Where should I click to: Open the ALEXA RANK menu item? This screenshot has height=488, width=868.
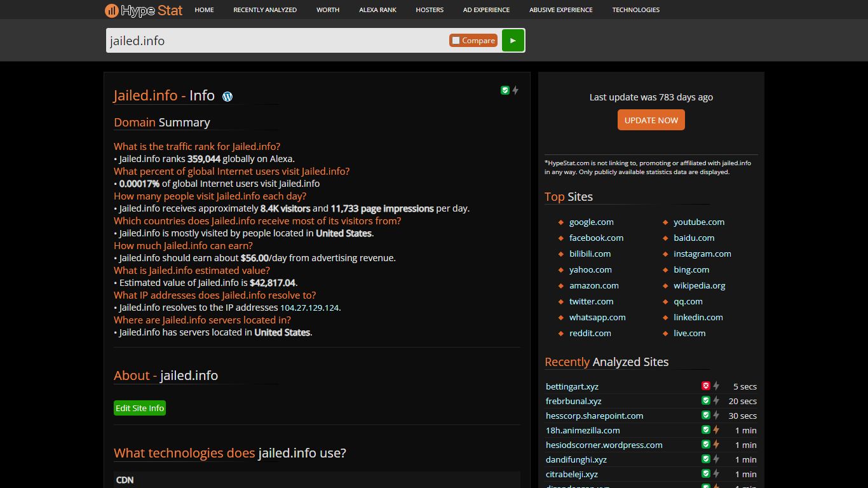point(377,10)
